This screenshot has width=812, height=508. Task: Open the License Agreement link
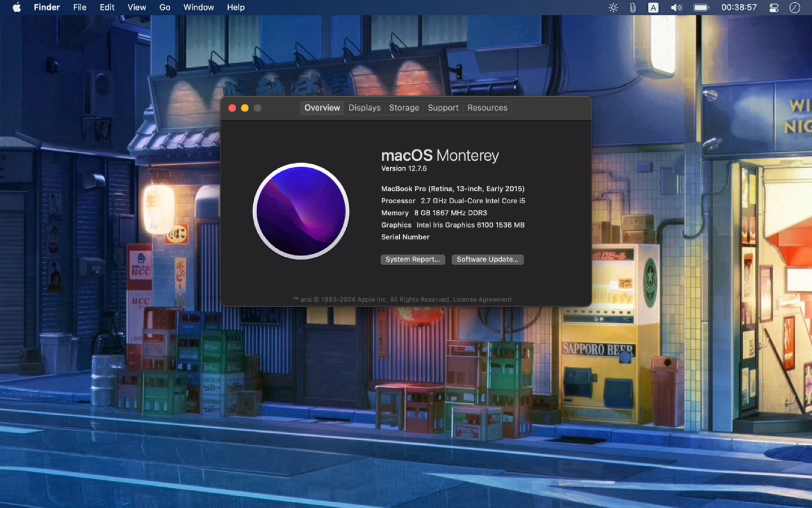tap(483, 300)
